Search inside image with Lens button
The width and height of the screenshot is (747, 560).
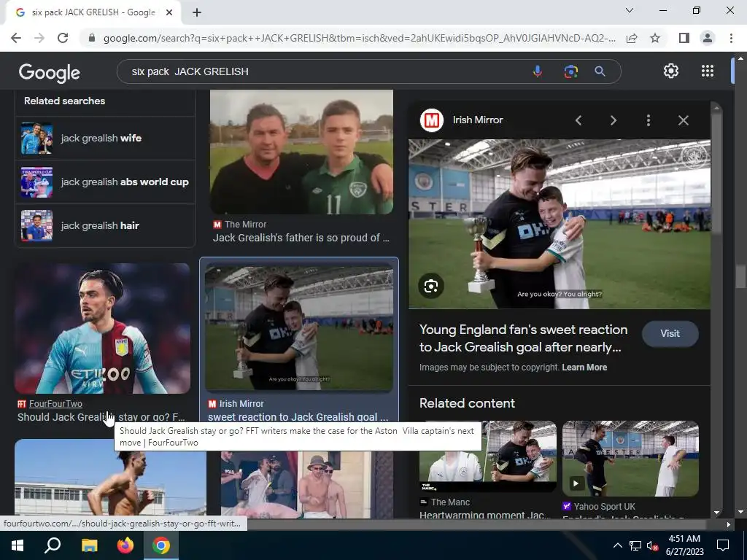coord(431,286)
